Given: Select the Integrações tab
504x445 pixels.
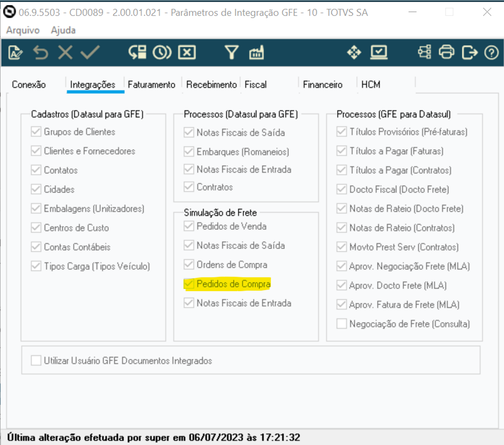Looking at the screenshot, I should pyautogui.click(x=93, y=85).
